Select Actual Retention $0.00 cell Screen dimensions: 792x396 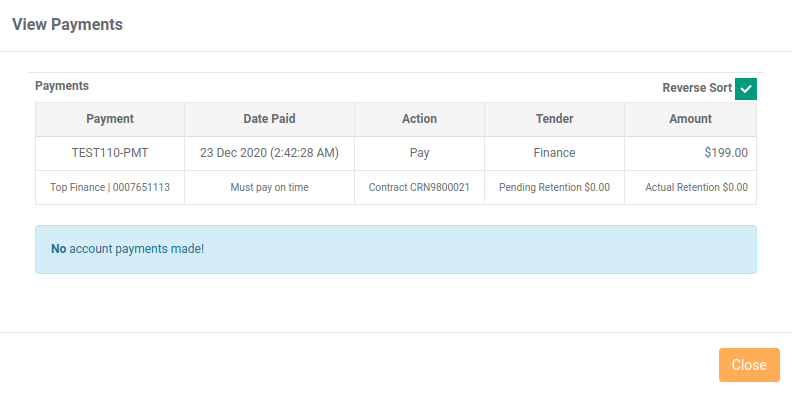click(x=690, y=187)
